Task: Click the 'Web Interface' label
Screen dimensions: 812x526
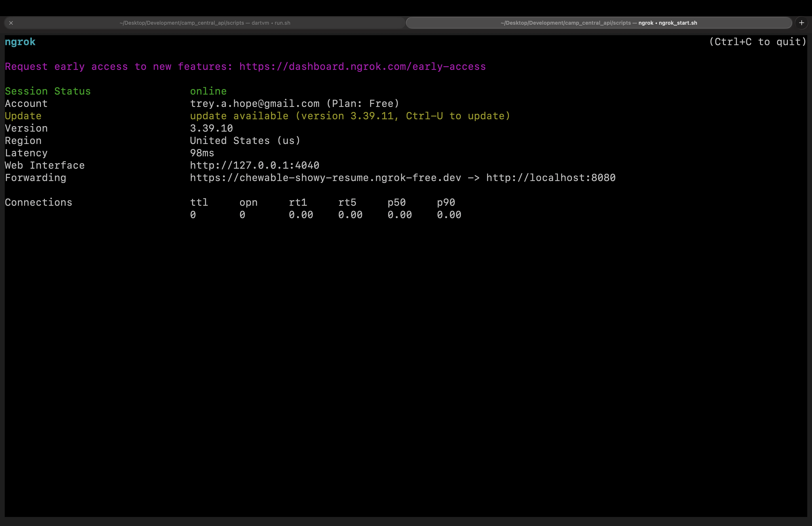Action: coord(45,165)
